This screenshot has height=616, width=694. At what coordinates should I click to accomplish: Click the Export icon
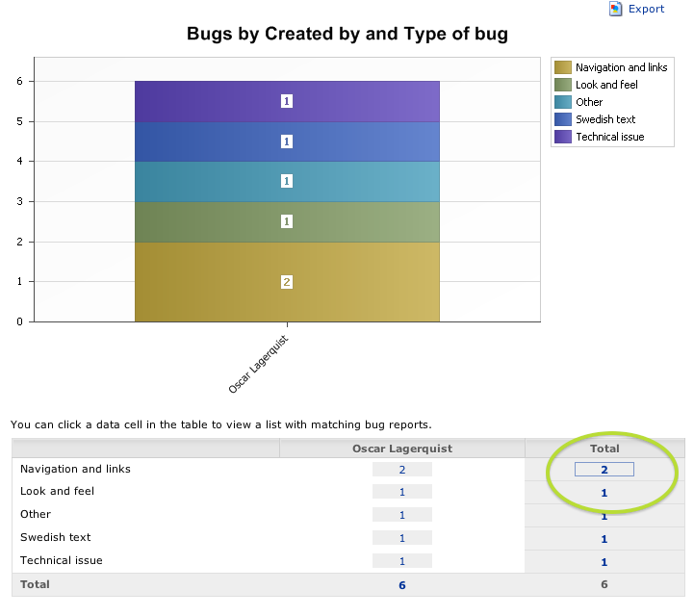616,9
